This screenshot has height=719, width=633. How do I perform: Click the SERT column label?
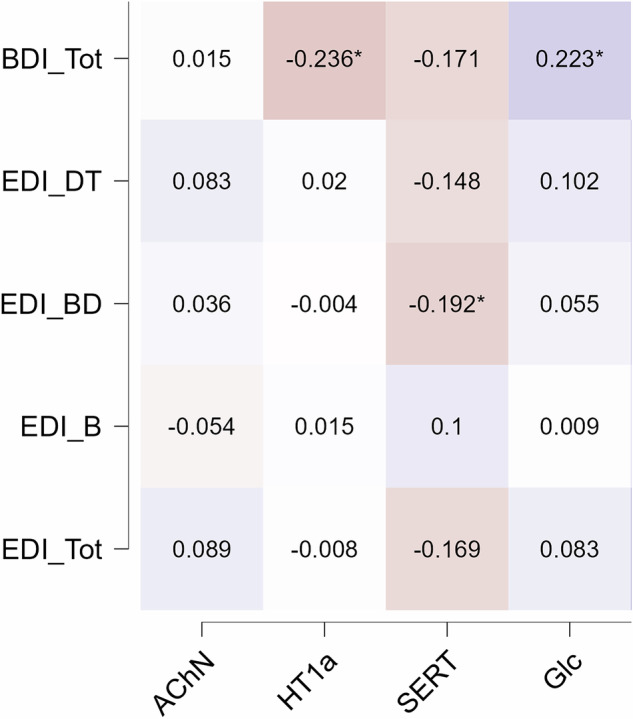pyautogui.click(x=428, y=680)
